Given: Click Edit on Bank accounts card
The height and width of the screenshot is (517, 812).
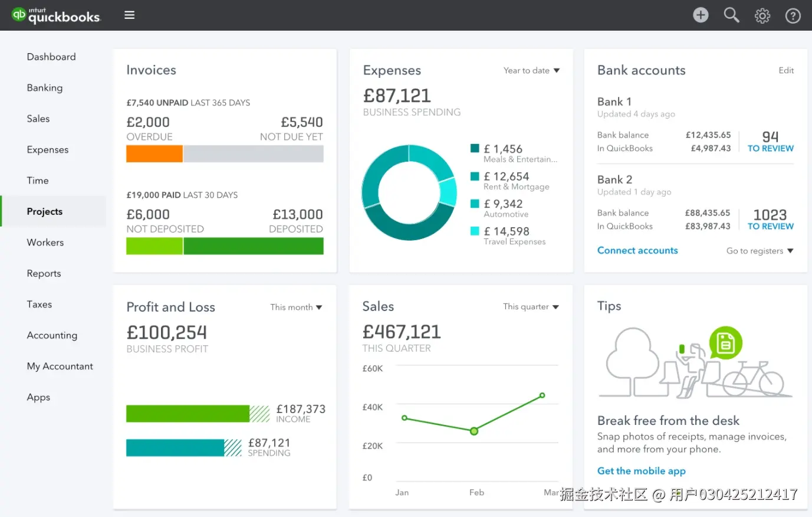Looking at the screenshot, I should [x=786, y=70].
